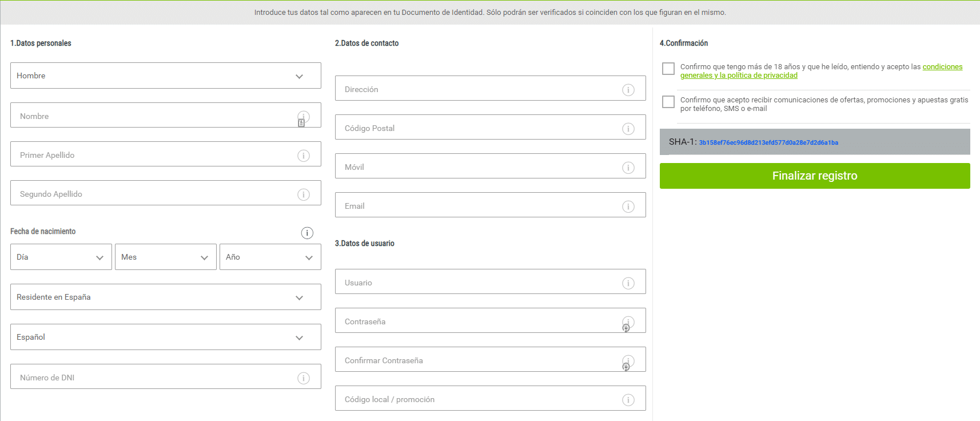Open the Residente en España dropdown
Screen dimensions: 980x421
coord(165,297)
